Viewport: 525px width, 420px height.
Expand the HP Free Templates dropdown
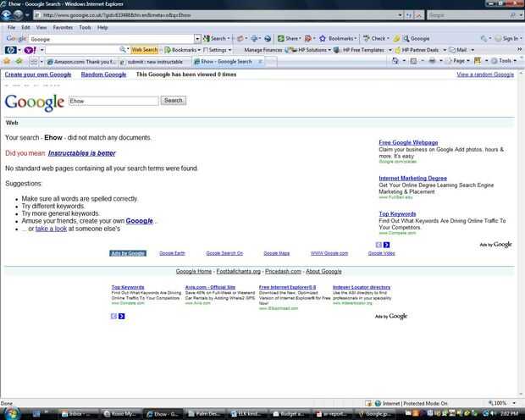point(390,50)
